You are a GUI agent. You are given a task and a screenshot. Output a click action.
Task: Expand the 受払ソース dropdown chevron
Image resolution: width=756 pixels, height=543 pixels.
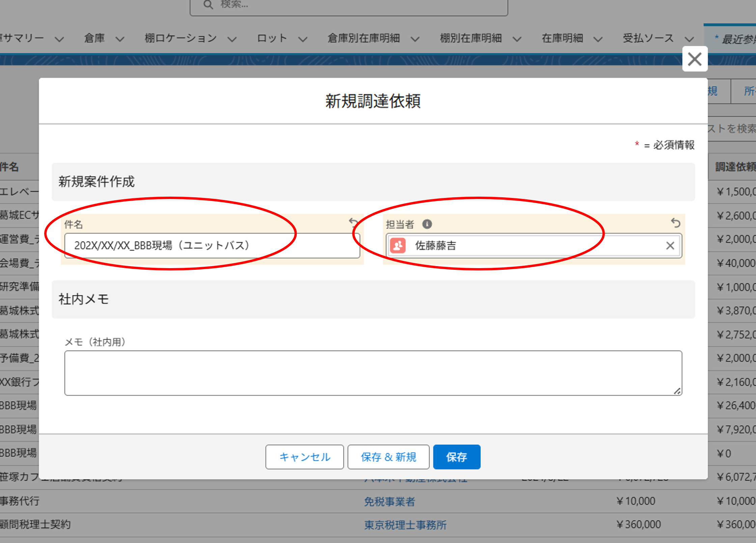[x=690, y=39]
